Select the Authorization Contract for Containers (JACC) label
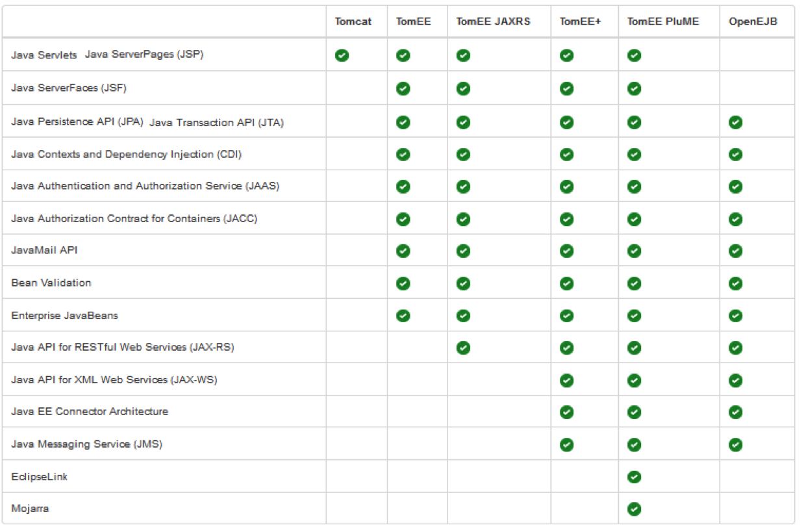The height and width of the screenshot is (532, 804). (x=134, y=219)
